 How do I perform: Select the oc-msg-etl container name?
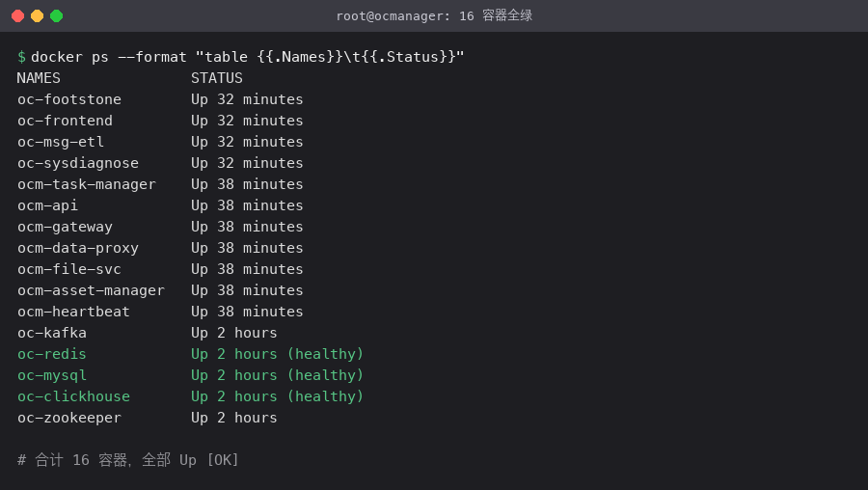(x=61, y=142)
